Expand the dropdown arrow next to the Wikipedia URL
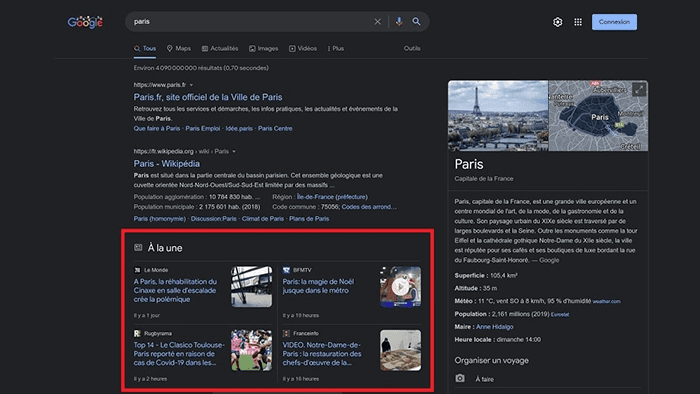This screenshot has height=394, width=700. [234, 151]
